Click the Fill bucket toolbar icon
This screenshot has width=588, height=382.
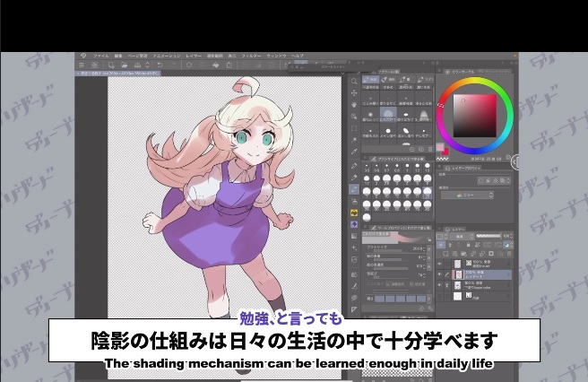[x=216, y=65]
